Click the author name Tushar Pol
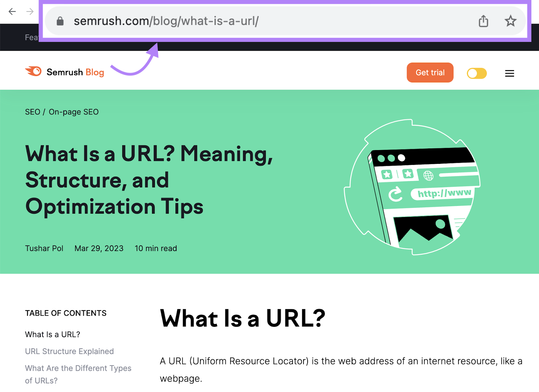 coord(44,248)
